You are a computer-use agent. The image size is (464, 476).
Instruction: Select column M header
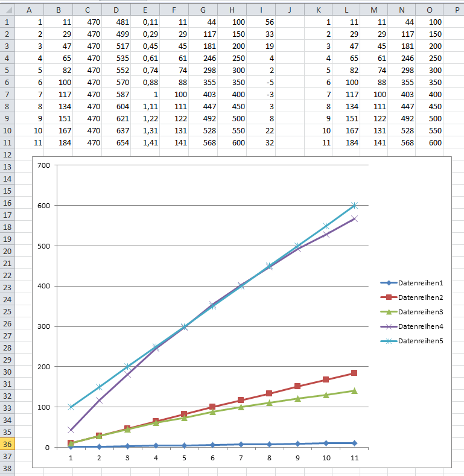(374, 10)
